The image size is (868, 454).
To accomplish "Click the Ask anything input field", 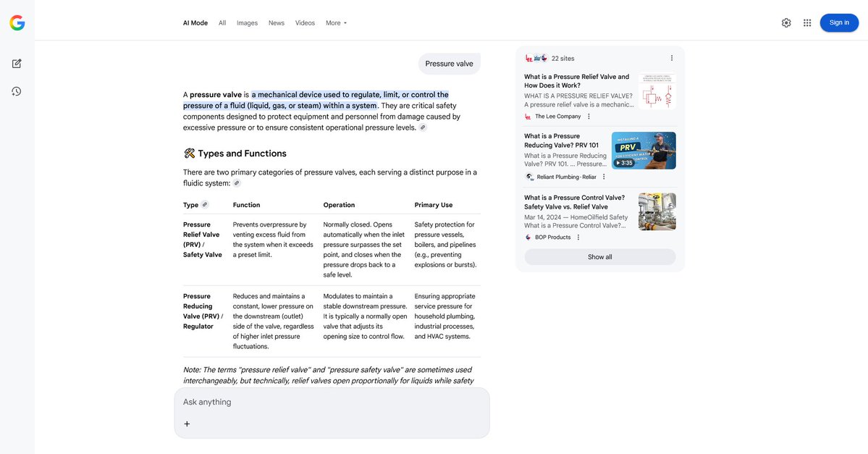I will coord(332,402).
